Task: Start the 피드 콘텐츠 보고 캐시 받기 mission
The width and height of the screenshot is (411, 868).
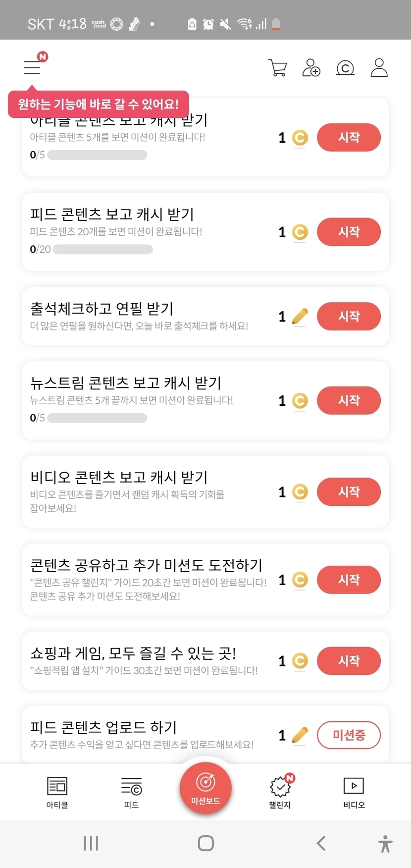Action: [349, 232]
